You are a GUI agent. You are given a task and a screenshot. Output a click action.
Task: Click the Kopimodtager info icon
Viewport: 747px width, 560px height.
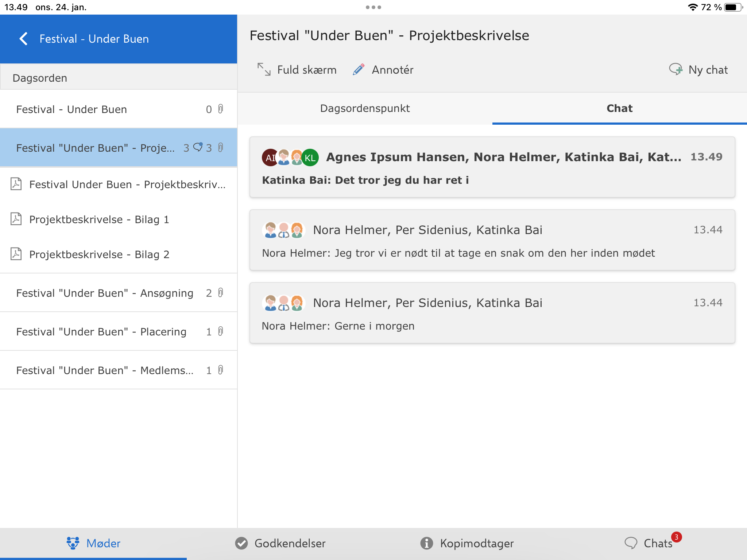tap(426, 543)
